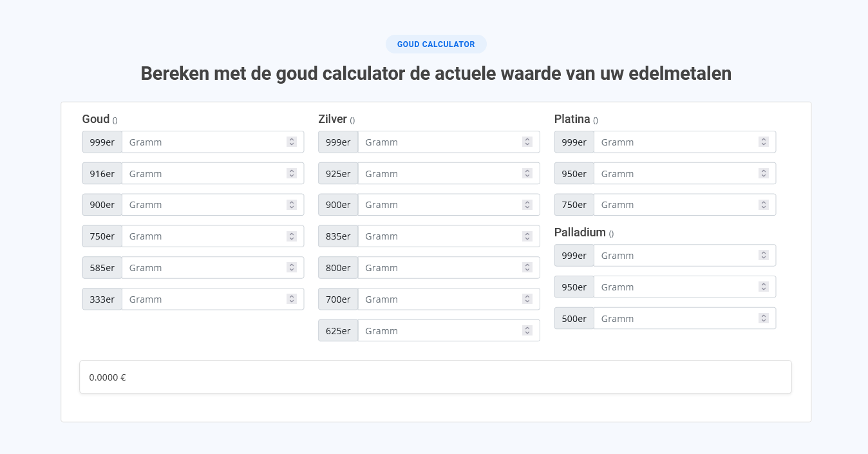Focus the Goud 916er Gramm field
Viewport: 868px width, 454px height.
[203, 174]
